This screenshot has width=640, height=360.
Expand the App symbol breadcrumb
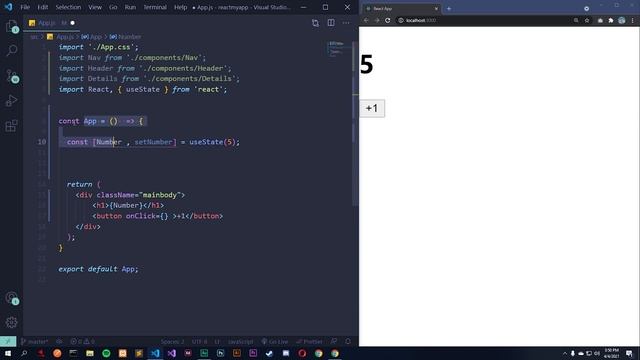(92, 37)
